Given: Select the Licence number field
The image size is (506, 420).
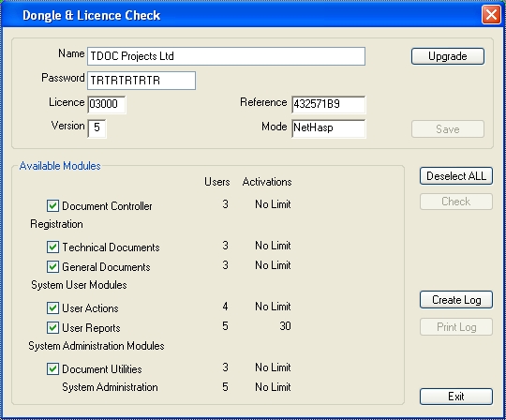Looking at the screenshot, I should pos(107,104).
